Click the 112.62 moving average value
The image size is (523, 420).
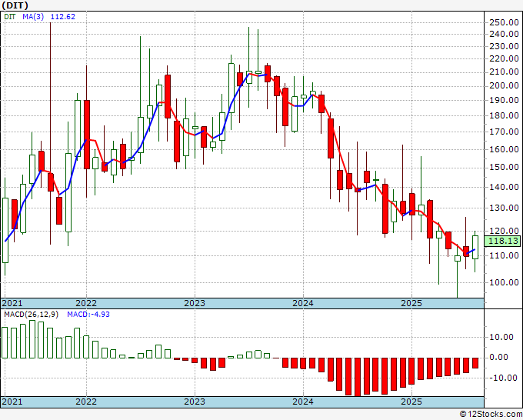(63, 17)
